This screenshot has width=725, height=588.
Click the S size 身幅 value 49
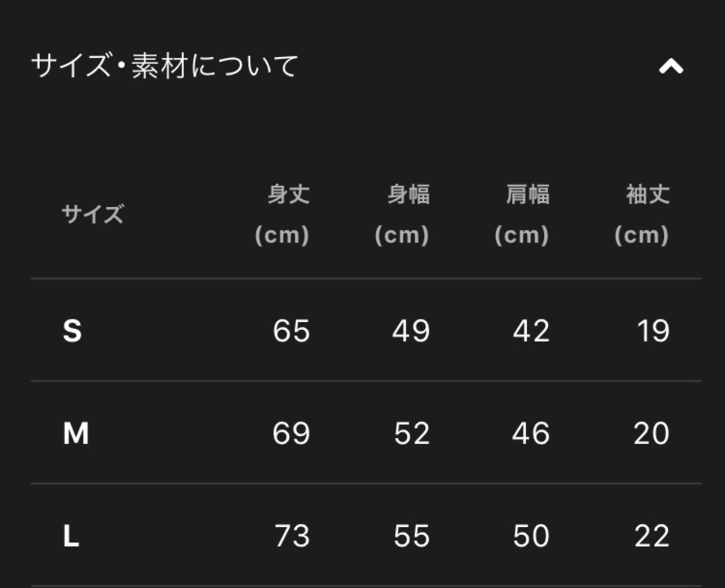[x=411, y=331]
